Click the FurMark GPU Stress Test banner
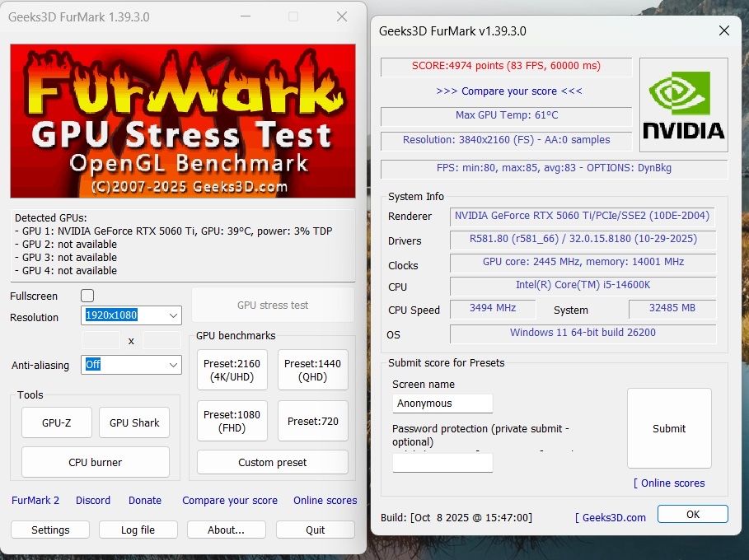This screenshot has height=560, width=749. pyautogui.click(x=183, y=121)
